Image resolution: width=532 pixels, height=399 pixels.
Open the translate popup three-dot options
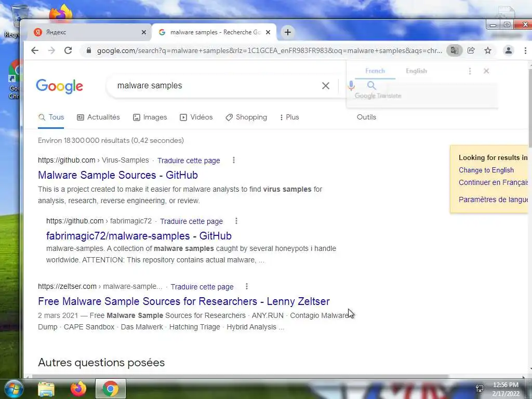(x=470, y=71)
